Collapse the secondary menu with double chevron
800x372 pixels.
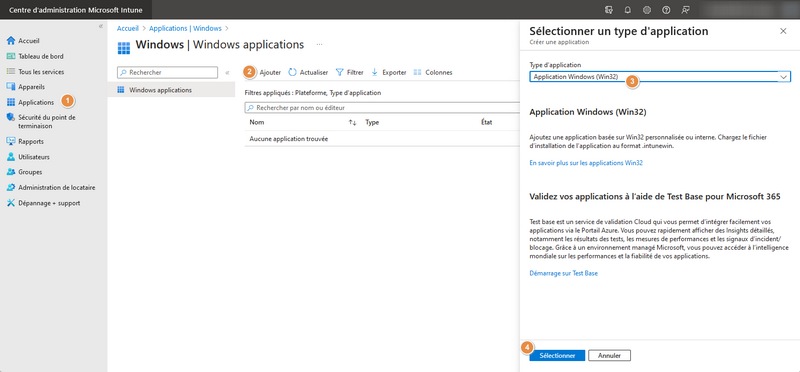click(x=227, y=73)
